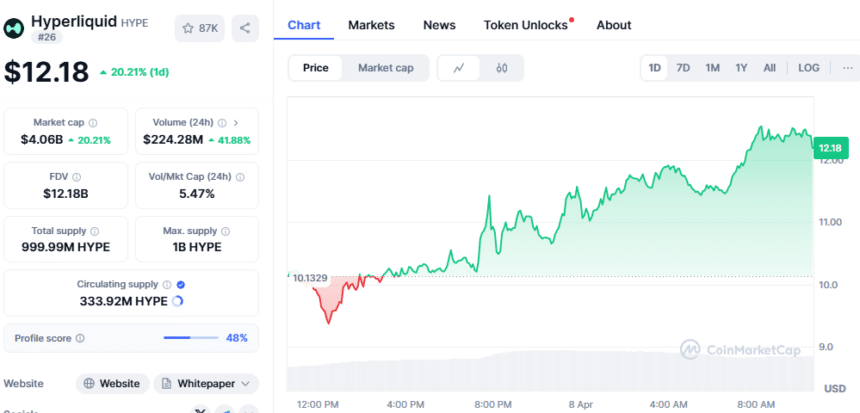Image resolution: width=860 pixels, height=413 pixels.
Task: Click the share icon beside the watchlist star
Action: click(x=245, y=28)
